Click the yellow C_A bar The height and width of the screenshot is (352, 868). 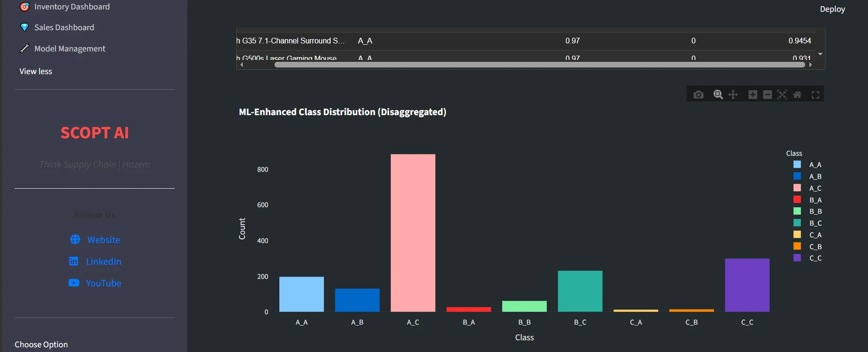pyautogui.click(x=636, y=310)
